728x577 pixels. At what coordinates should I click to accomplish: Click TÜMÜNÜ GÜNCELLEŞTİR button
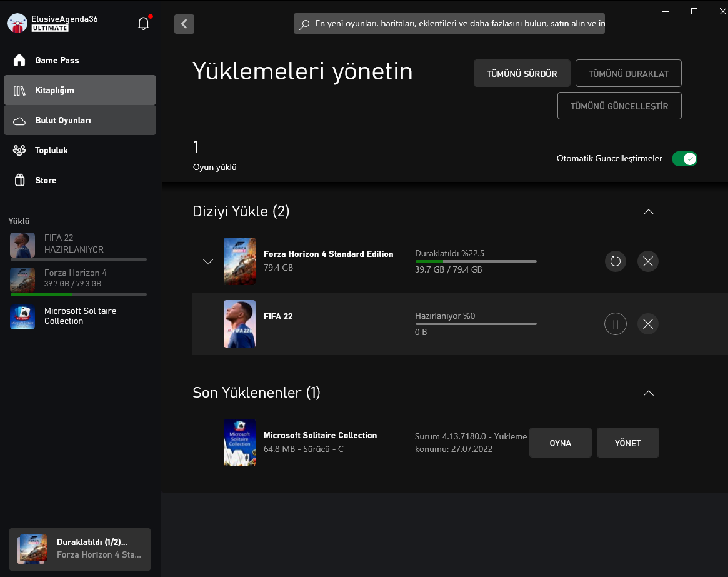point(619,106)
